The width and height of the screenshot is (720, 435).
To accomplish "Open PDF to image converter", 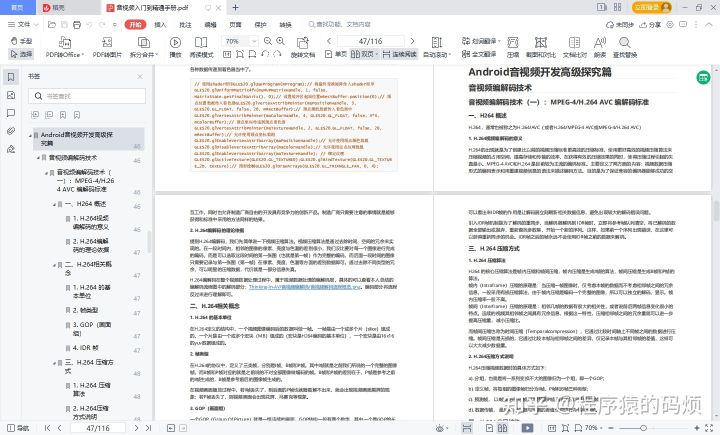I will click(x=107, y=47).
